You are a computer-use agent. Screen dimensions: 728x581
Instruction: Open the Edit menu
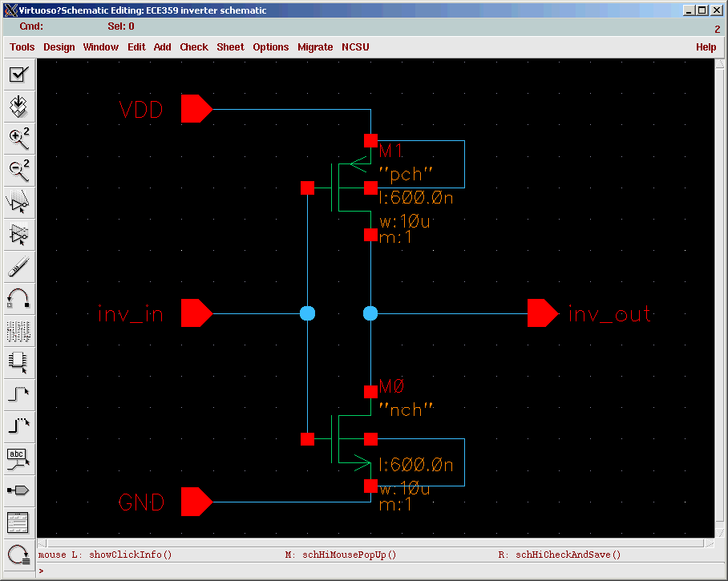(136, 46)
